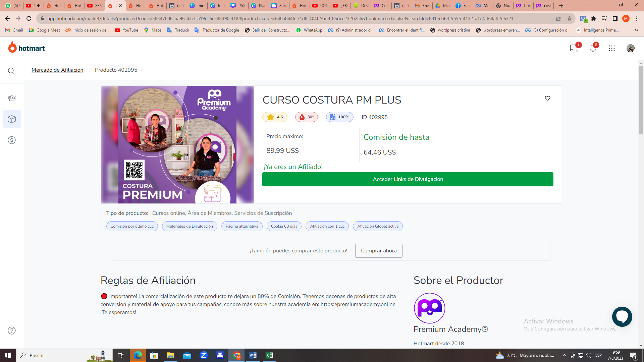Select the Afiliación Global activa tag
Image resolution: width=644 pixels, height=362 pixels.
(378, 226)
